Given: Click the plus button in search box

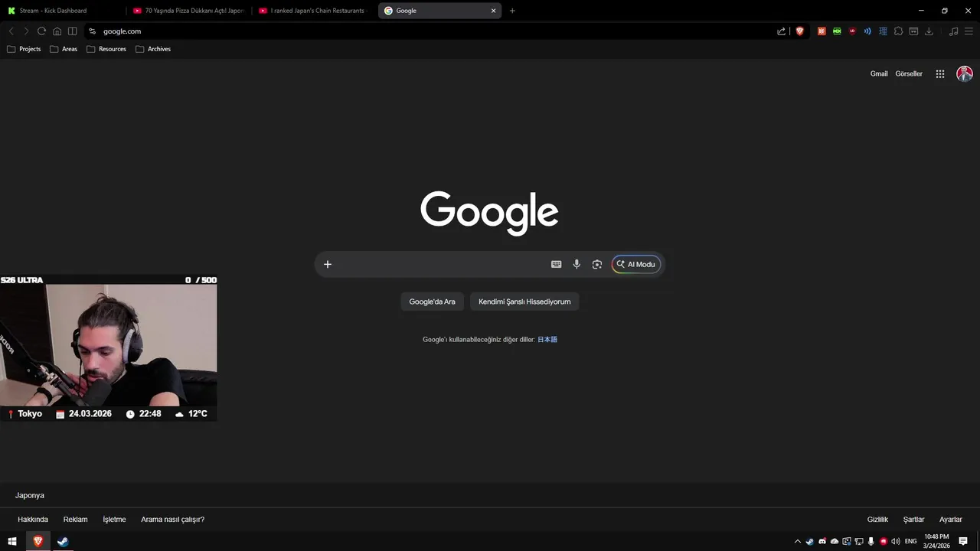Looking at the screenshot, I should [328, 264].
